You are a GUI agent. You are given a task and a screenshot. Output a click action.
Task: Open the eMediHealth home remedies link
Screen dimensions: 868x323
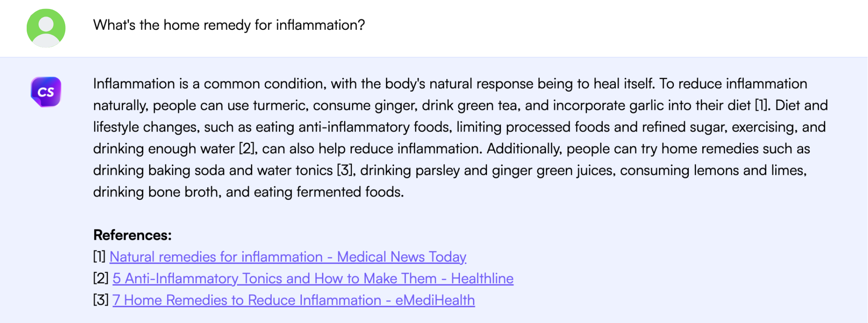pos(293,300)
